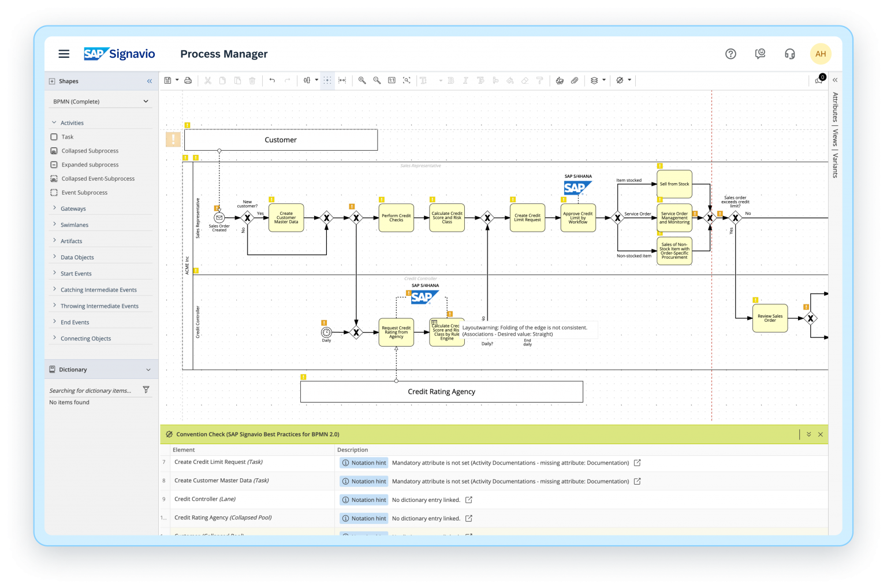Collapse the Convention Check results panel
Viewport: 887px width, 588px height.
pos(808,434)
